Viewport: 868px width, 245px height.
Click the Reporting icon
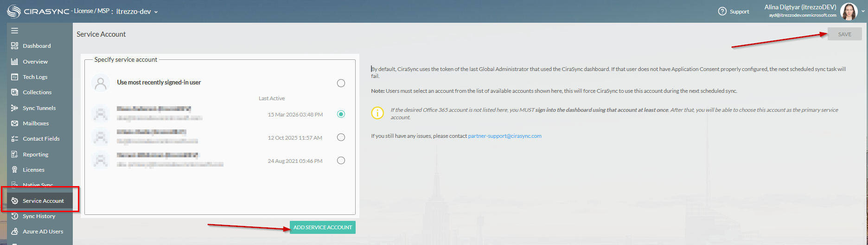[x=14, y=154]
